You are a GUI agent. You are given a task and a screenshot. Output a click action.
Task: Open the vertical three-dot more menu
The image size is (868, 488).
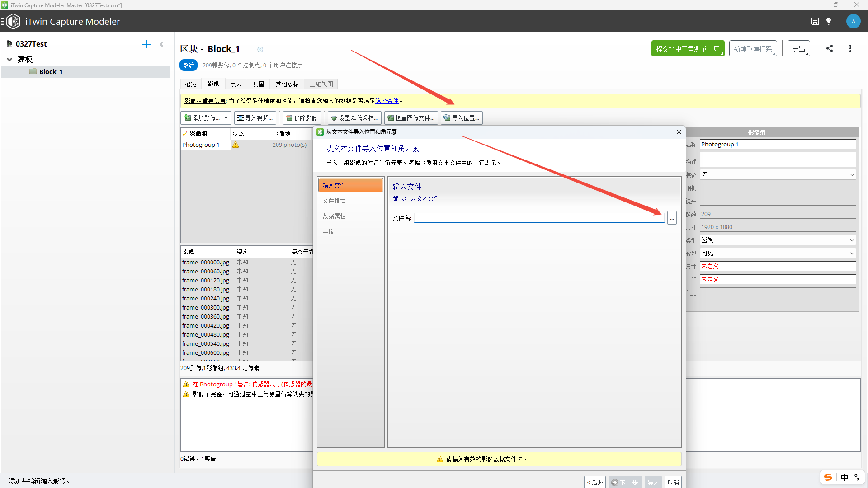[x=850, y=48]
